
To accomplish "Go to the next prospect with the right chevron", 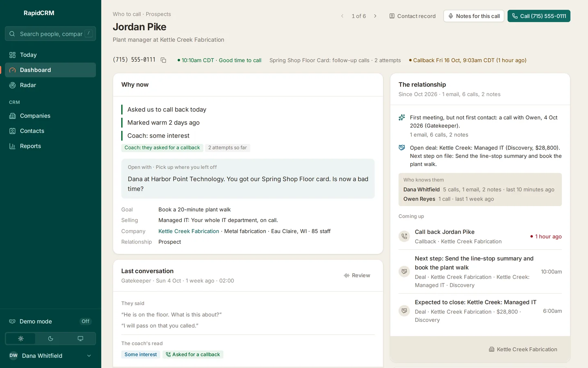I will (375, 16).
